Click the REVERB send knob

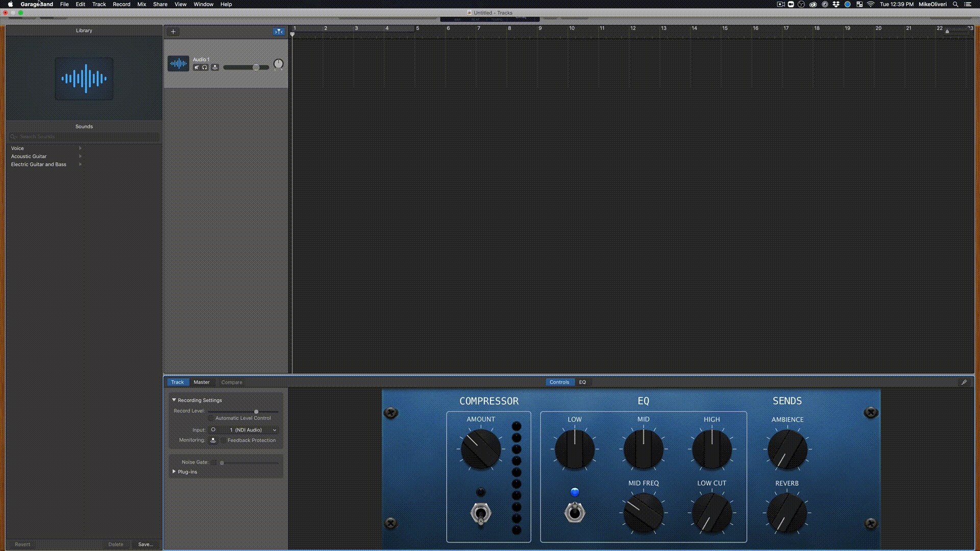[x=787, y=513]
